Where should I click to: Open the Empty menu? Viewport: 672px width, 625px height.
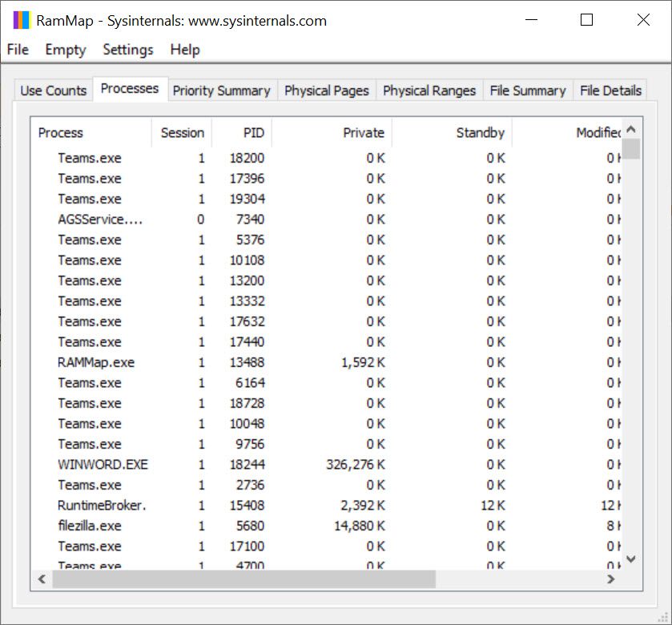coord(66,50)
